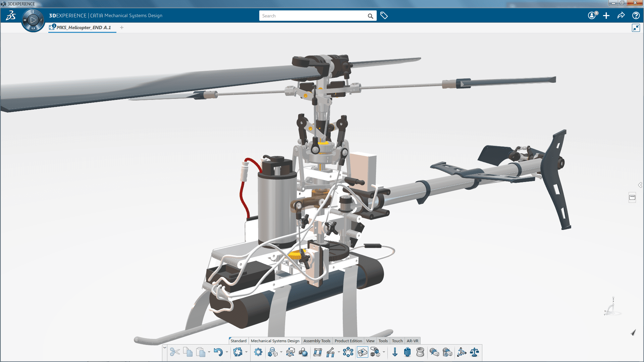Viewport: 644px width, 362px height.
Task: Click the balance scale measure icon
Action: 474,352
